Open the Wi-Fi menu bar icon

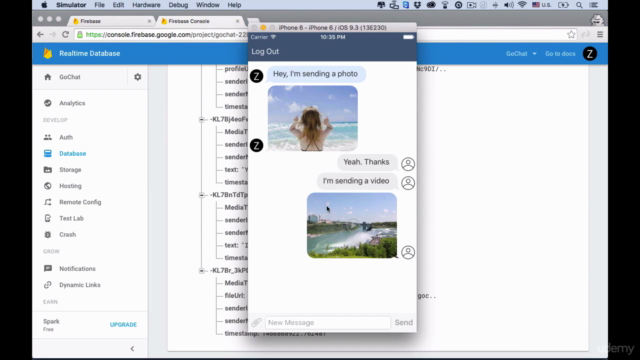pyautogui.click(x=522, y=5)
